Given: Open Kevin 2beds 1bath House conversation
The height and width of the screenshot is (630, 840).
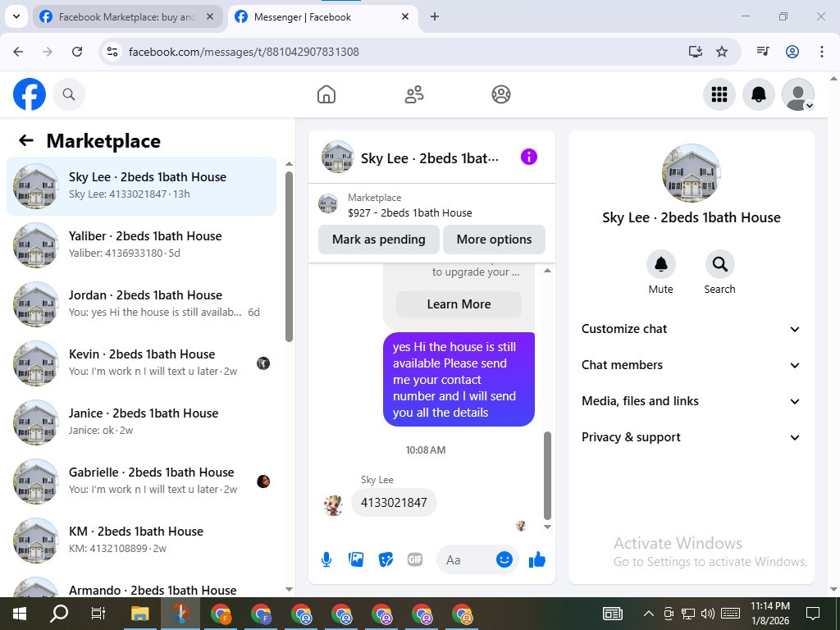Looking at the screenshot, I should (141, 363).
